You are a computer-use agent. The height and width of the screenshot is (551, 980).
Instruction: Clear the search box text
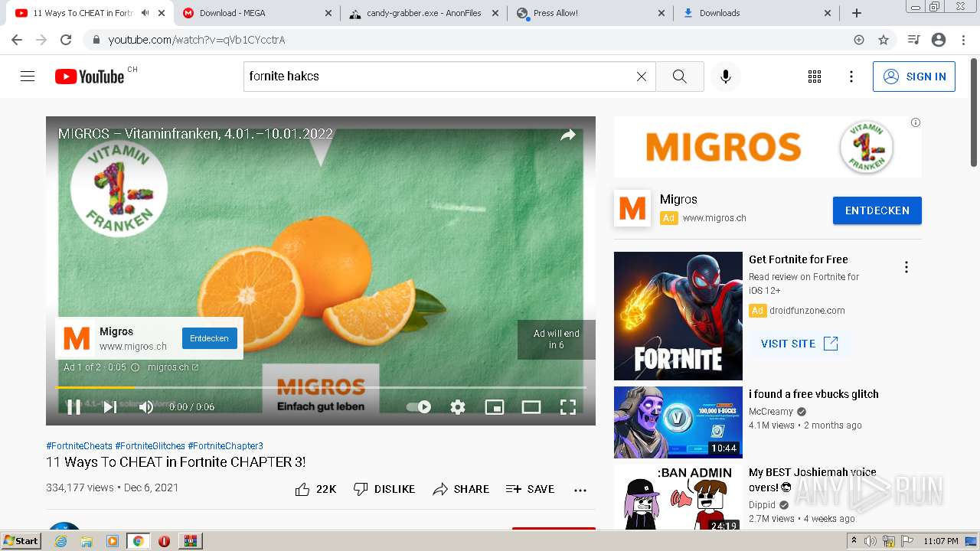coord(642,77)
